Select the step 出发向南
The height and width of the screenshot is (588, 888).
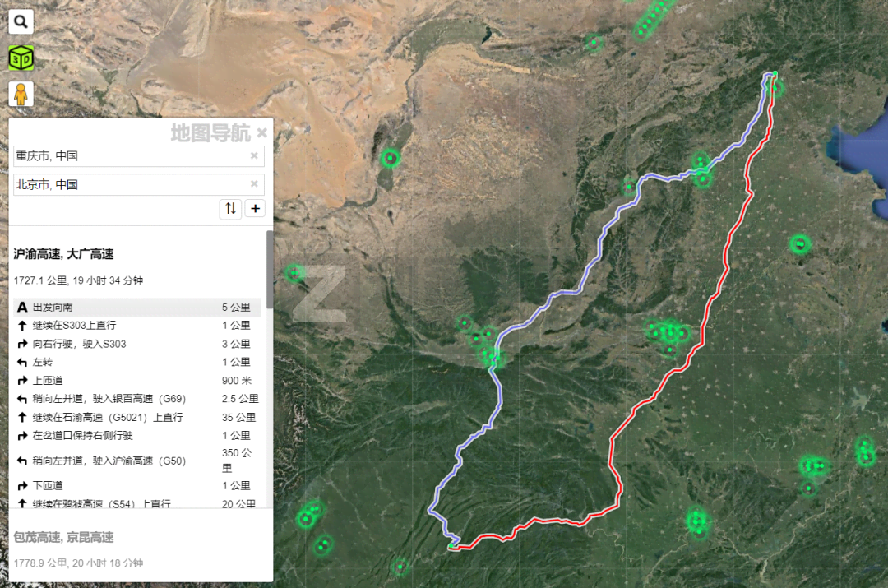click(123, 308)
